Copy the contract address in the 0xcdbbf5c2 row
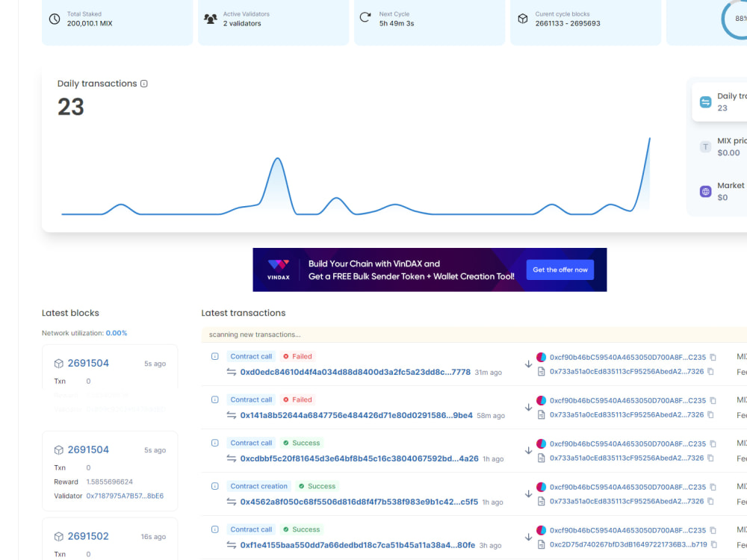Screen dimensions: 747x560 pos(711,458)
